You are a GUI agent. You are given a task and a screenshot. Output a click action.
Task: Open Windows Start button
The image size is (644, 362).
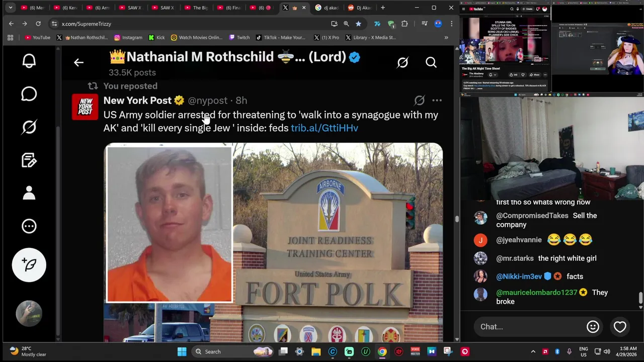(x=182, y=351)
